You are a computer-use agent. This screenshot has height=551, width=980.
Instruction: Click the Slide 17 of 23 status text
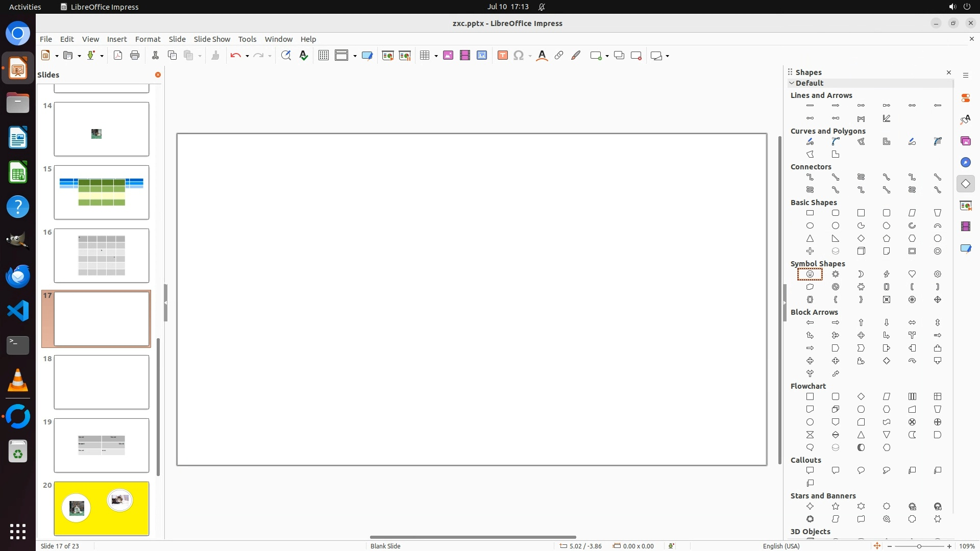60,546
